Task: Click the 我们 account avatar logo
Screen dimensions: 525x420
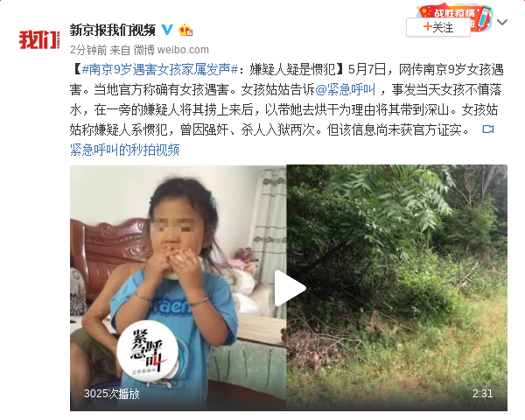Action: click(x=39, y=39)
